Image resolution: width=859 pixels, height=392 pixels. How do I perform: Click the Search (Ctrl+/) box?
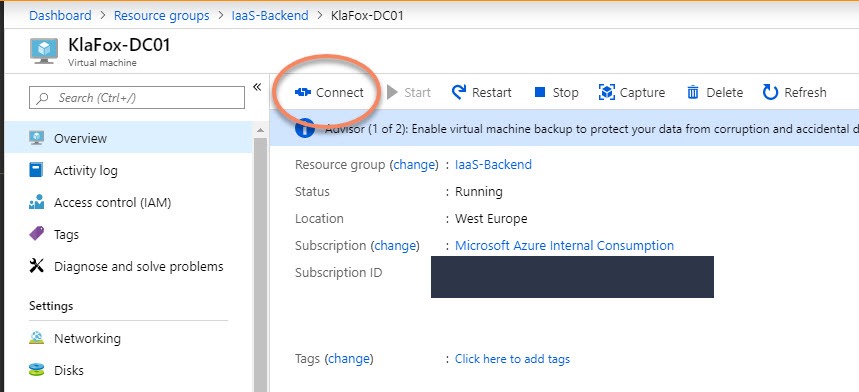click(137, 98)
